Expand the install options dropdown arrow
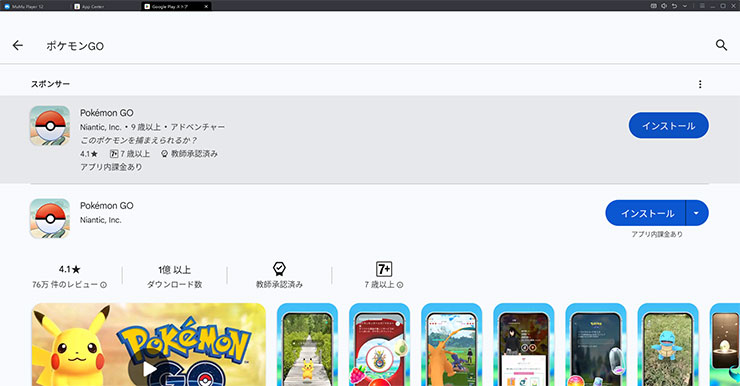 pos(697,213)
